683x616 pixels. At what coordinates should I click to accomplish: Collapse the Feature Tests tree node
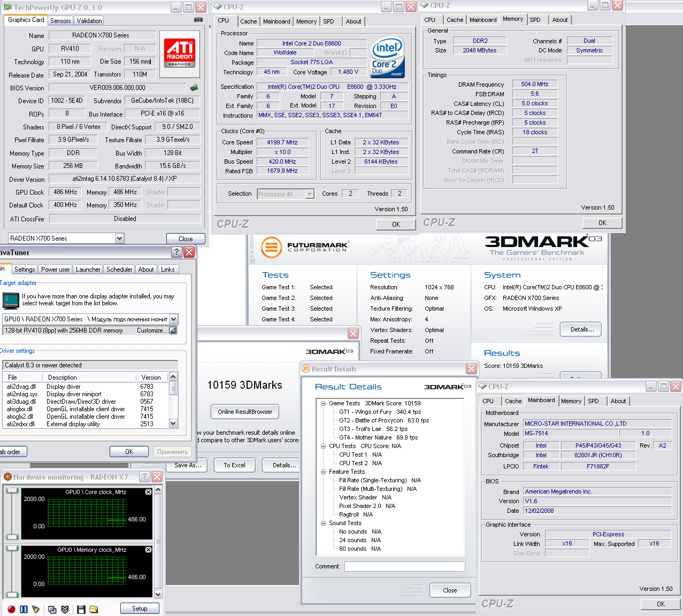[x=324, y=472]
